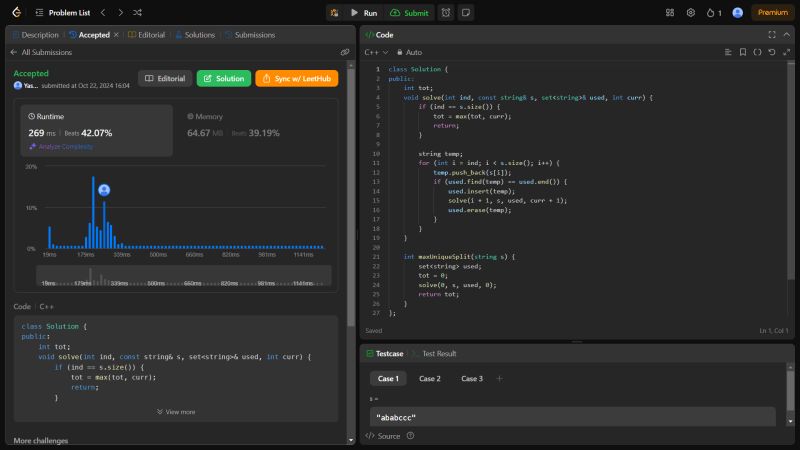Image resolution: width=800 pixels, height=450 pixels.
Task: Click the runtime distribution range slider
Action: tap(183, 275)
